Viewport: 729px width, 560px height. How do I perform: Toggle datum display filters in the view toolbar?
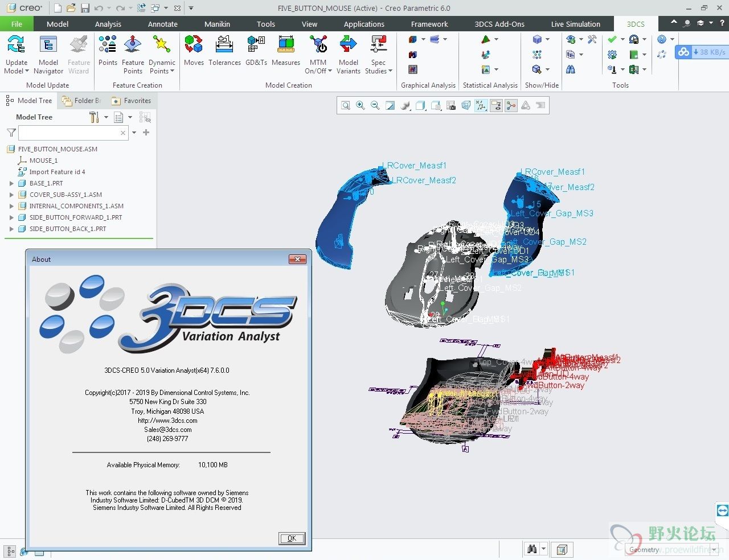tap(481, 105)
